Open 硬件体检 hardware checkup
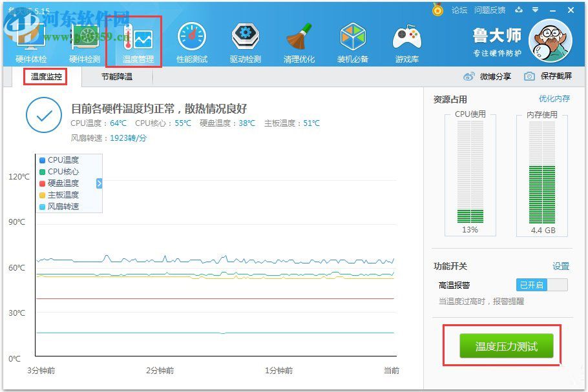 point(32,41)
